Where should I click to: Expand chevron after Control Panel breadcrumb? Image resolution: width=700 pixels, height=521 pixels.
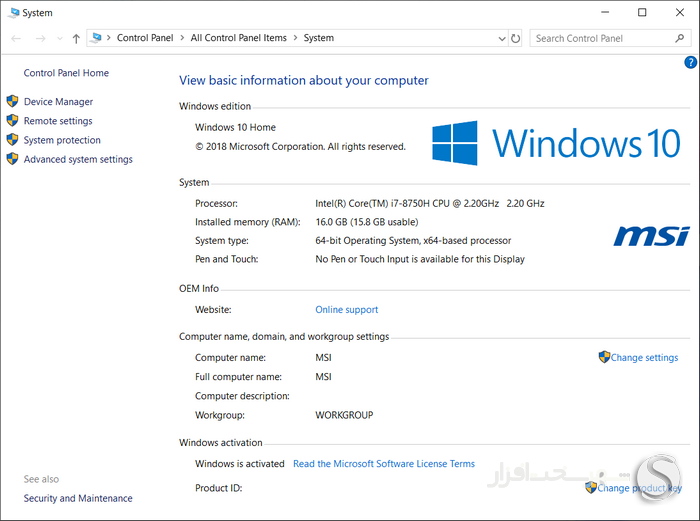click(x=182, y=38)
